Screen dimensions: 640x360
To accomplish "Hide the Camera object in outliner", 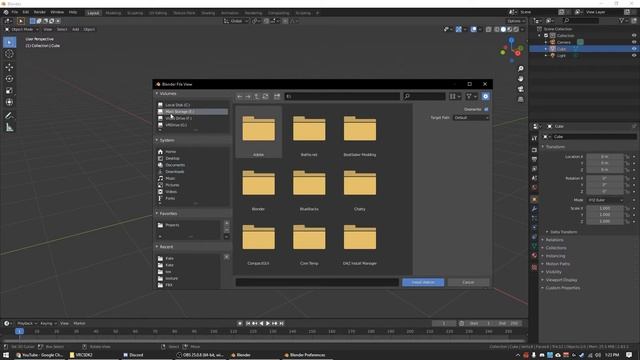I will pyautogui.click(x=634, y=42).
